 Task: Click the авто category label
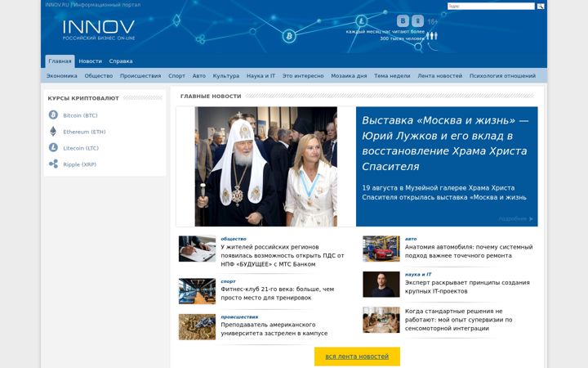click(x=411, y=239)
